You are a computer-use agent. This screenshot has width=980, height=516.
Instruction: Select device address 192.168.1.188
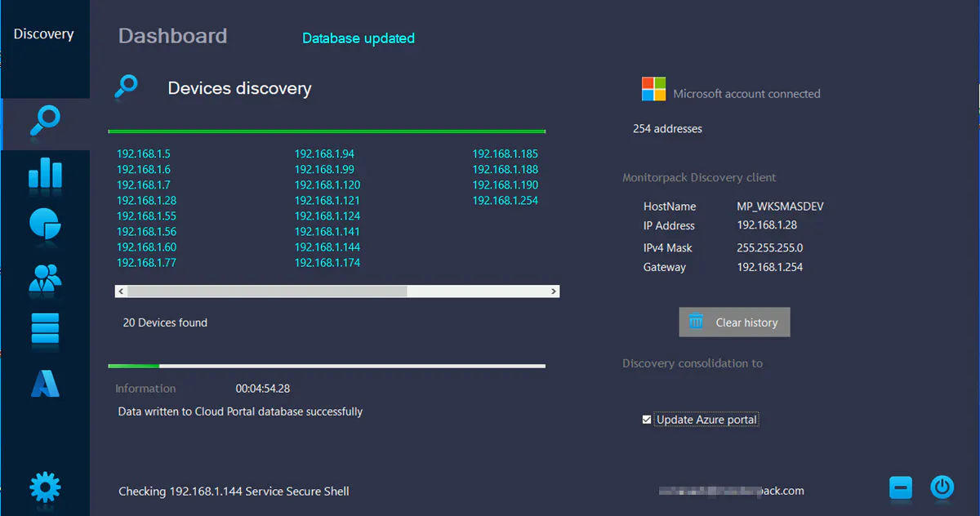[506, 169]
